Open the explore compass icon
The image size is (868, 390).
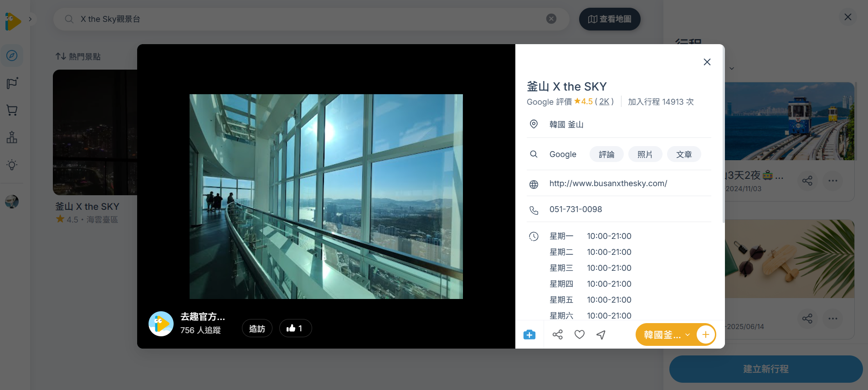[x=12, y=56]
